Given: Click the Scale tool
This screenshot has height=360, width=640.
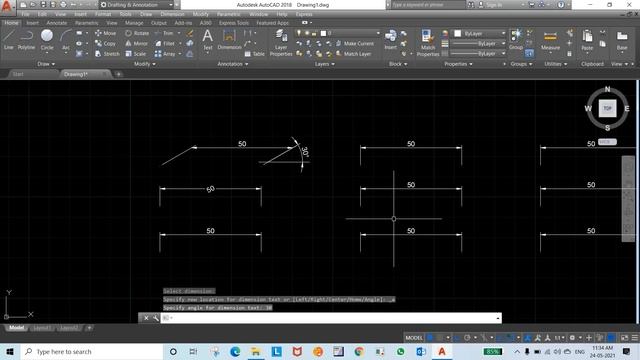Looking at the screenshot, I should click(x=136, y=54).
